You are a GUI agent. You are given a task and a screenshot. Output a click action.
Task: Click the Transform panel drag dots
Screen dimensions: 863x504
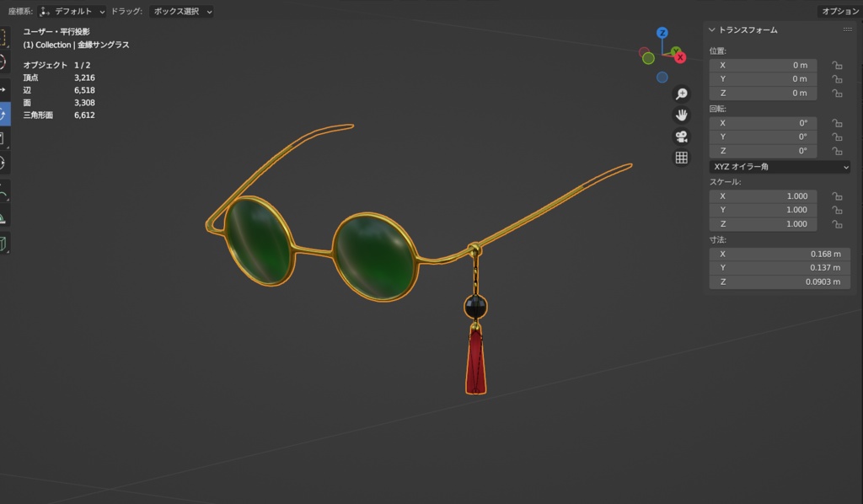(x=847, y=29)
